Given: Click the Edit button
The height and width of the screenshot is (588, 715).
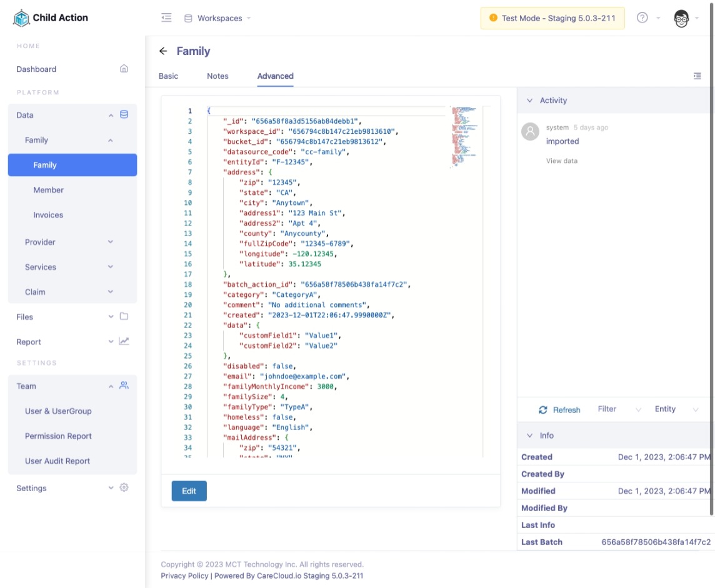Looking at the screenshot, I should click(x=189, y=491).
